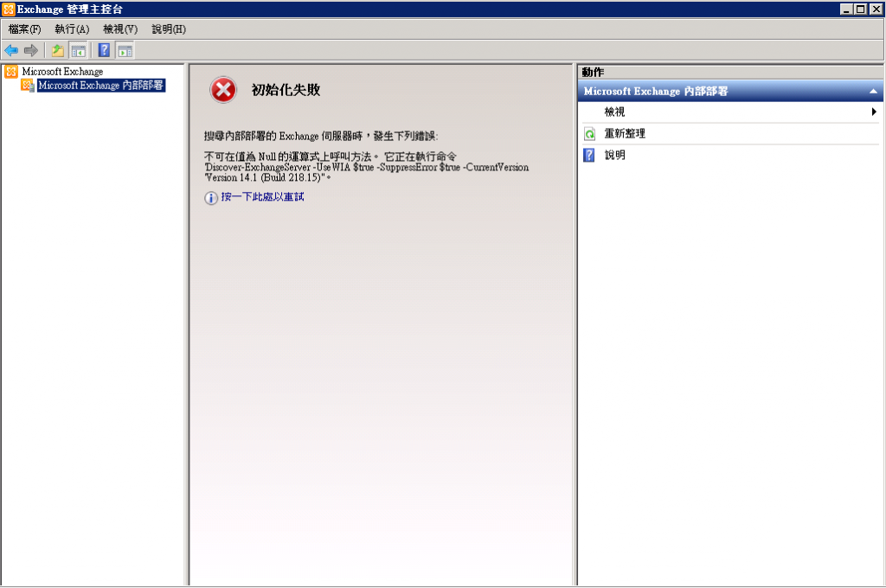
Task: Click the Microsoft Exchange root node icon
Action: (x=11, y=72)
